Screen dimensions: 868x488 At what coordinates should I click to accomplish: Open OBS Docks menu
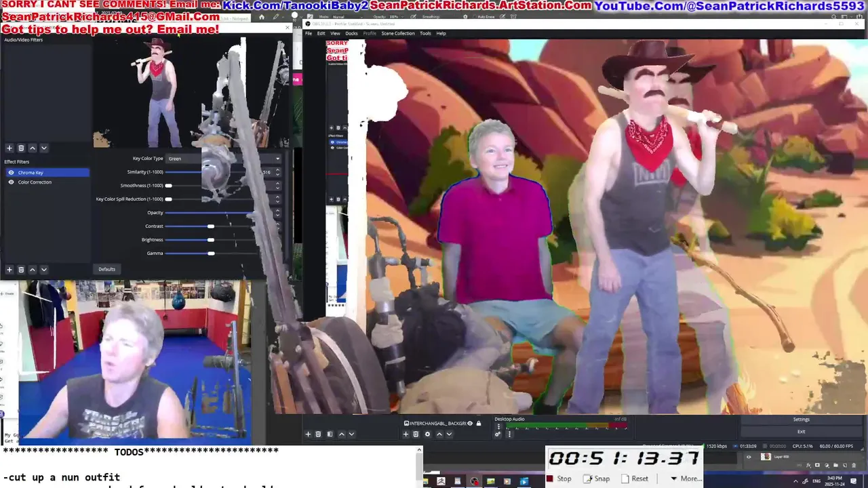pyautogui.click(x=351, y=33)
